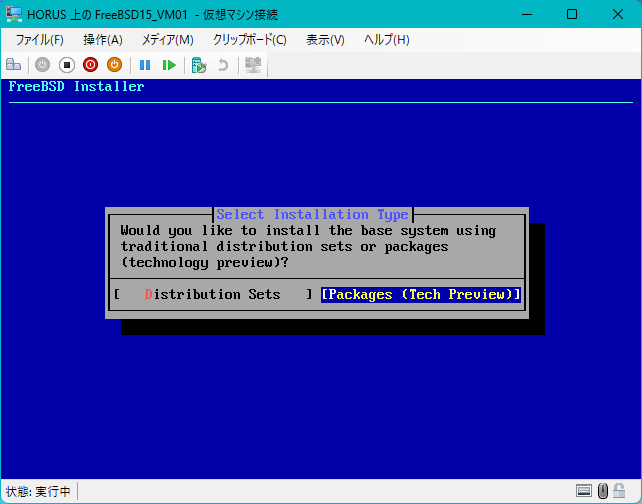Viewport: 642px width, 504px height.
Task: Shut down the VM with the red power icon
Action: (x=90, y=65)
